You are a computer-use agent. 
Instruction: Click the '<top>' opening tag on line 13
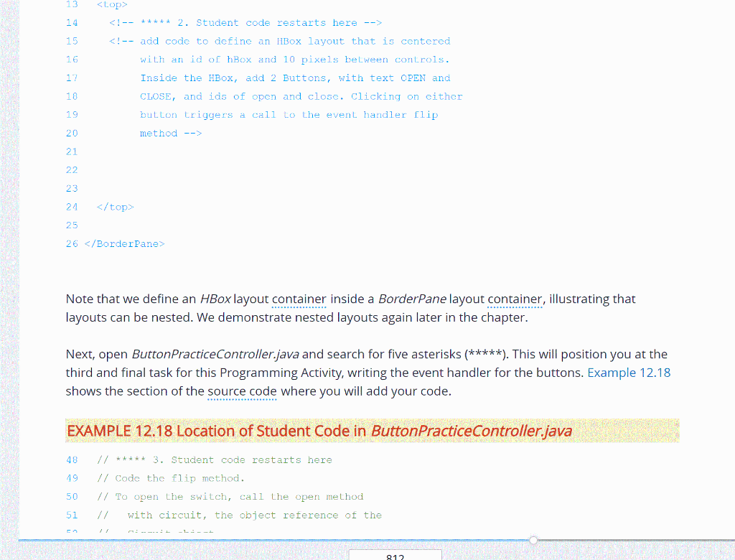[x=112, y=5]
